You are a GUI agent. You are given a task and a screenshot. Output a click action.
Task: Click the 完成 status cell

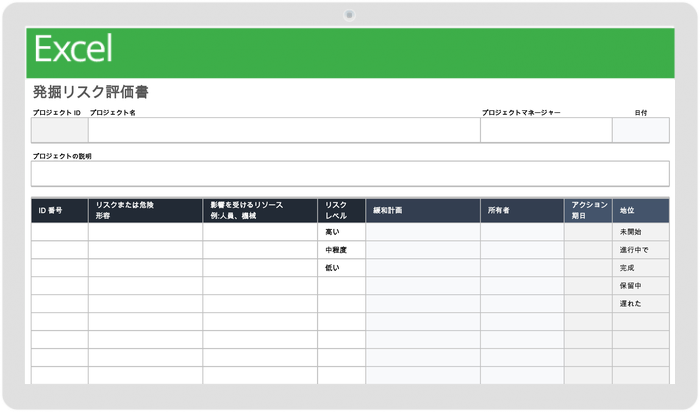point(641,268)
